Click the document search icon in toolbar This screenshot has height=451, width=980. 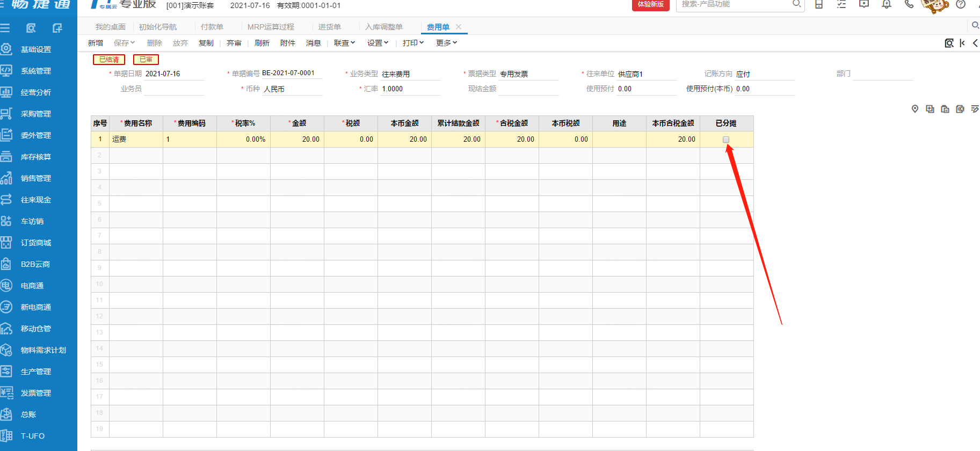pyautogui.click(x=949, y=43)
